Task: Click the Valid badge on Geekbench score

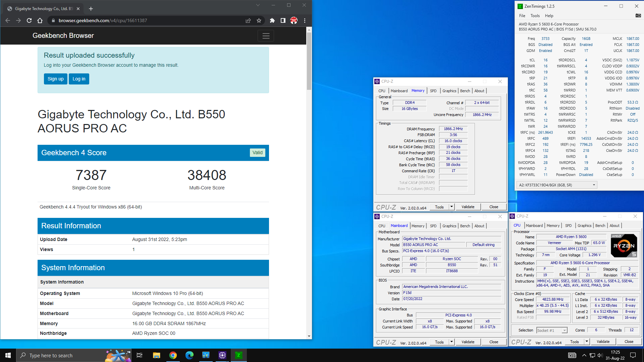Action: point(258,153)
